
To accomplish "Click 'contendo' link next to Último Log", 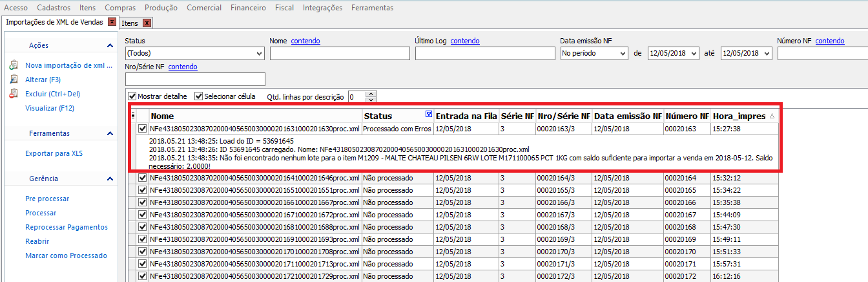I will click(x=465, y=41).
